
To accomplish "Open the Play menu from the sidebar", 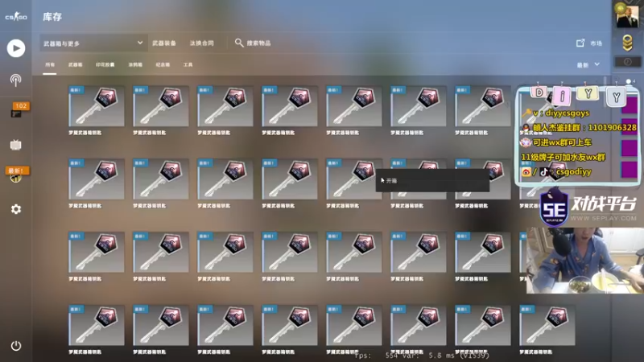I will coord(16,48).
